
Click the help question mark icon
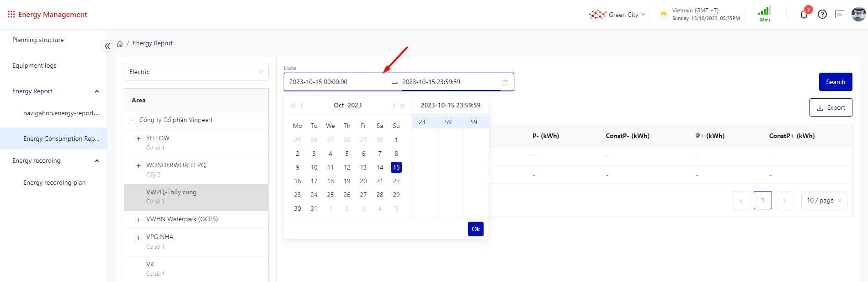tap(822, 15)
